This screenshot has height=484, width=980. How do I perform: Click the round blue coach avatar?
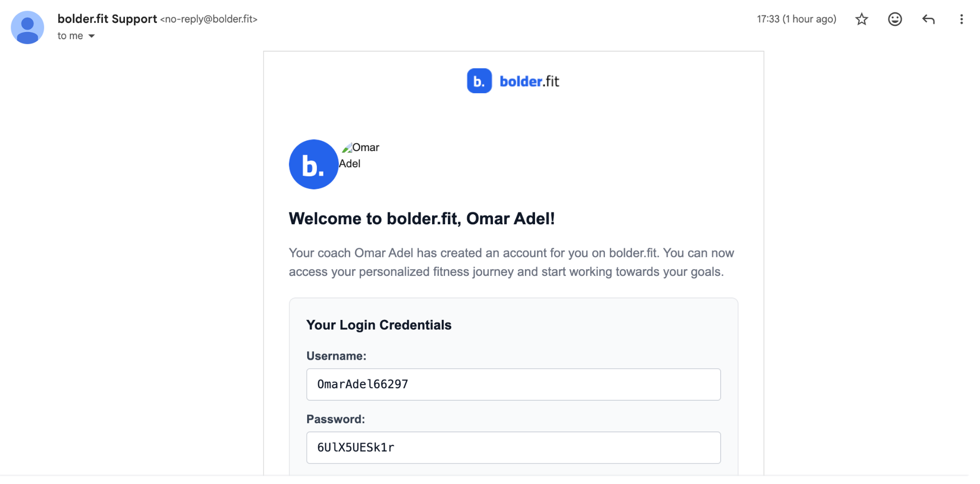pyautogui.click(x=313, y=165)
